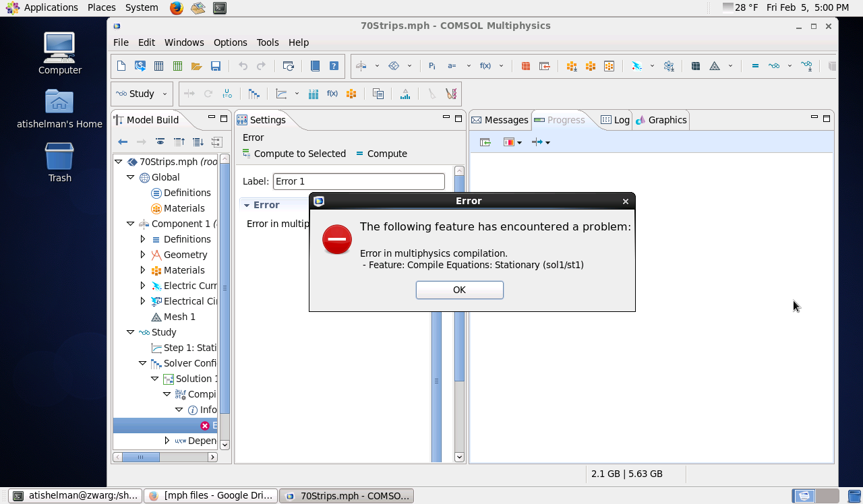Click the Electric Currents physics icon
The image size is (863, 504).
(636, 66)
